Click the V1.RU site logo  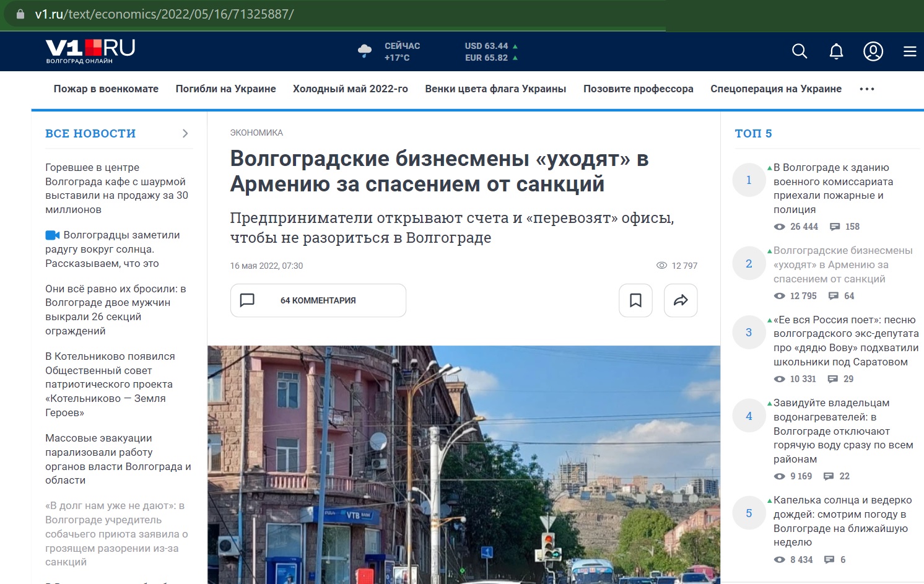[90, 50]
